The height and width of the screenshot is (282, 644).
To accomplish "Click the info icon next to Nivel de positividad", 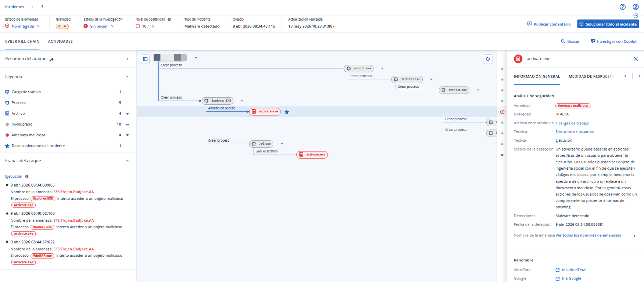I will pos(169,19).
